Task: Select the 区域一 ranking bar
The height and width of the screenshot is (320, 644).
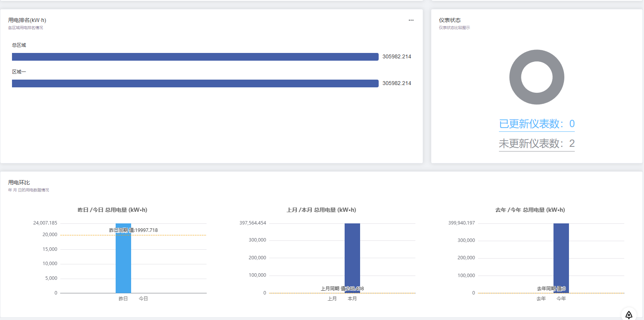Action: pyautogui.click(x=195, y=83)
